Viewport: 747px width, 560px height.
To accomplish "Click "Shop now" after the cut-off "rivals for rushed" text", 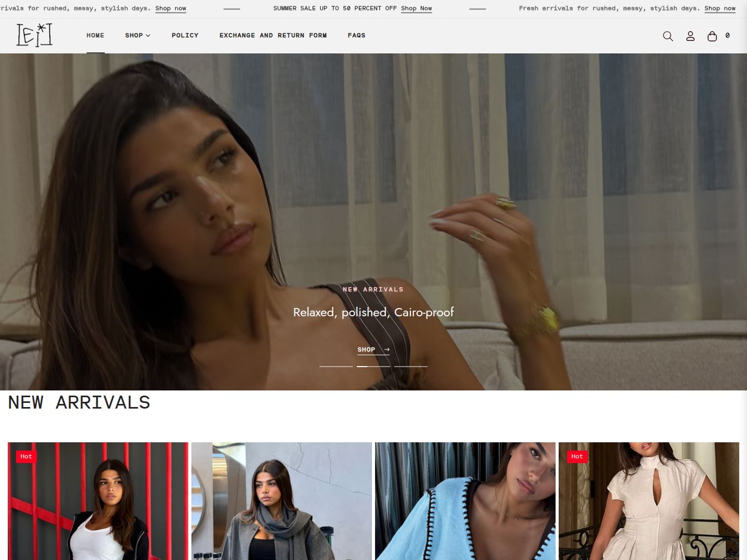I will click(171, 8).
